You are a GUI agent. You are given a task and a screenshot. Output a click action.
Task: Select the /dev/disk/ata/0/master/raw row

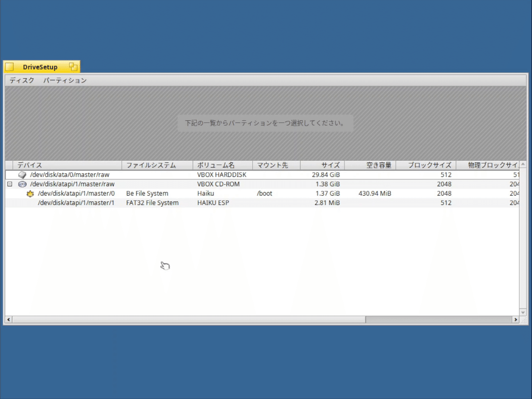point(262,175)
